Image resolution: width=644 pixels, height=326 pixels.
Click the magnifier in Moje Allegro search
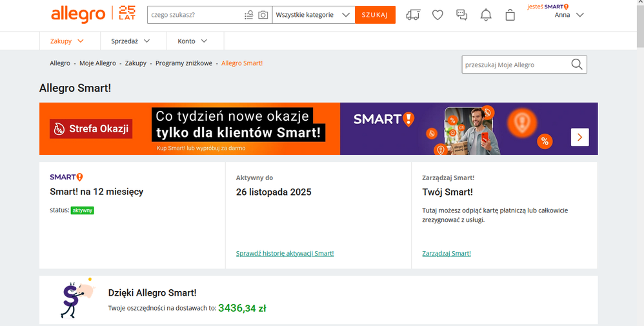pos(577,65)
